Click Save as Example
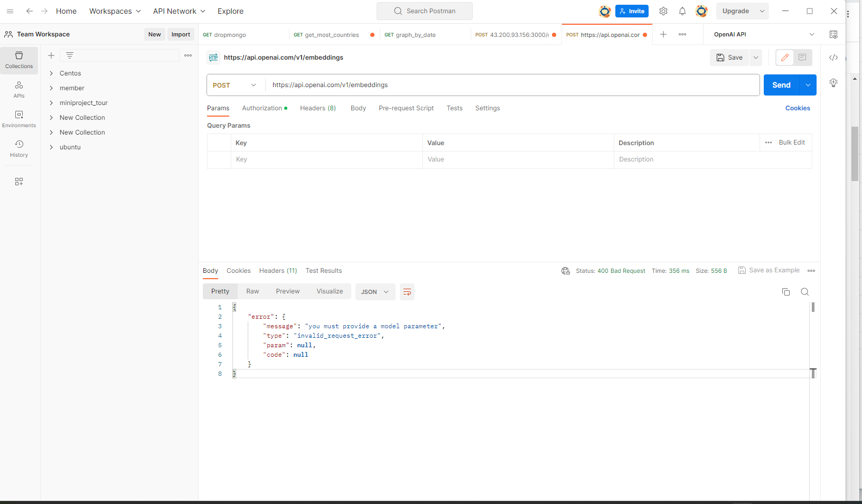 tap(769, 270)
